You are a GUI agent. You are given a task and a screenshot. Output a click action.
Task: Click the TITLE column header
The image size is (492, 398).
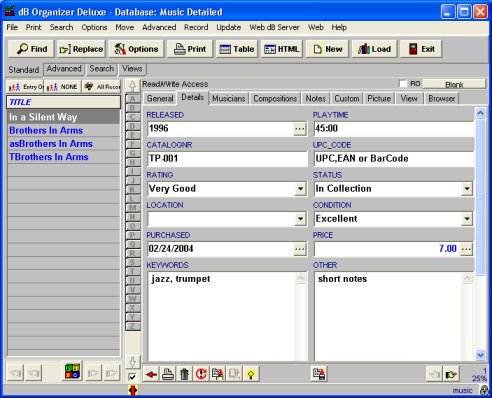click(x=63, y=102)
